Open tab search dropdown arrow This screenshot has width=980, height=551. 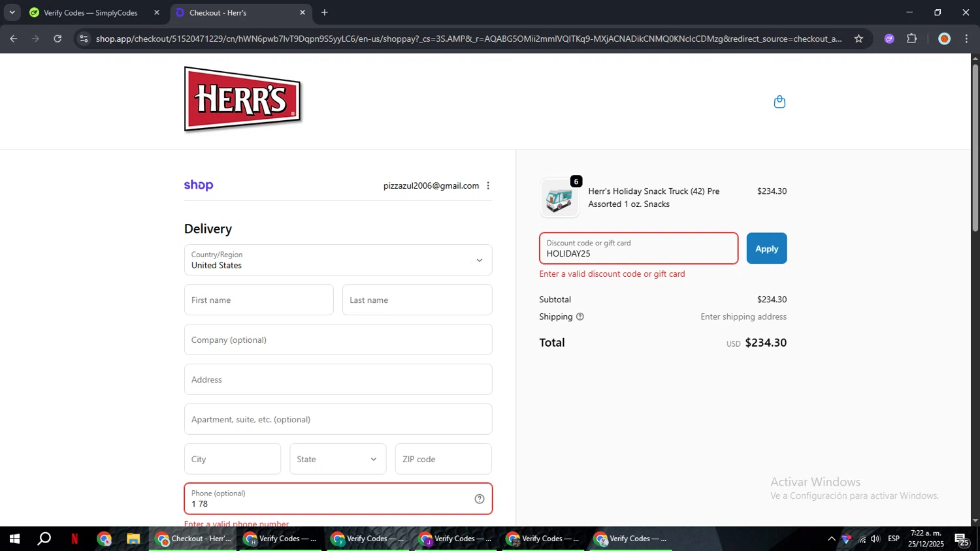point(12,12)
